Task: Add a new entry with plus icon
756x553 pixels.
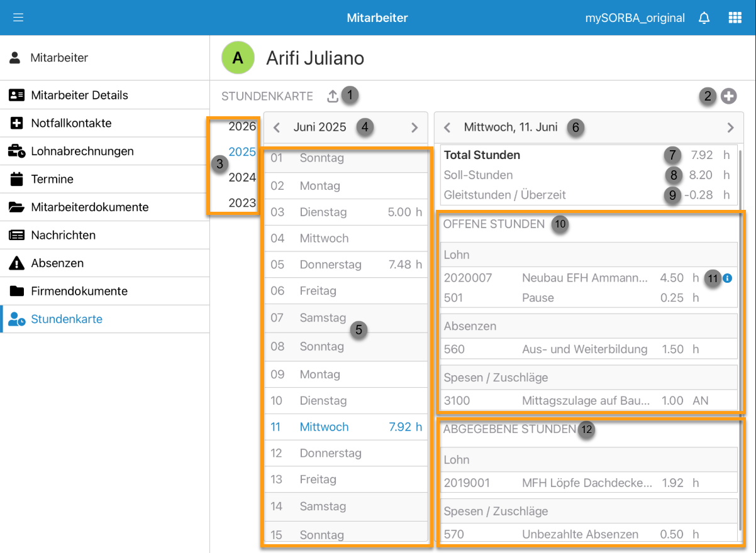Action: pos(729,96)
